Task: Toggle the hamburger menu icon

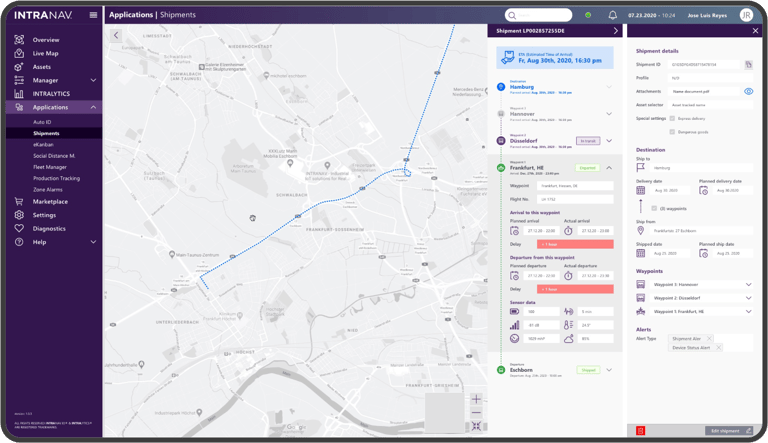Action: click(93, 15)
